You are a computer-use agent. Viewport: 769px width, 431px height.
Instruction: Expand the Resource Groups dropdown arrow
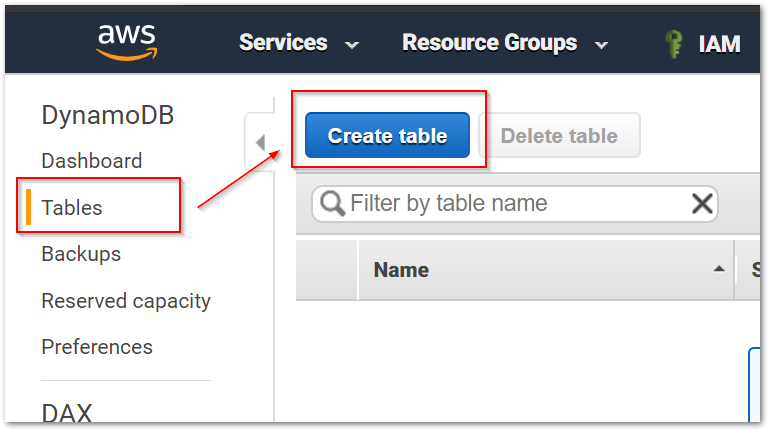[601, 45]
